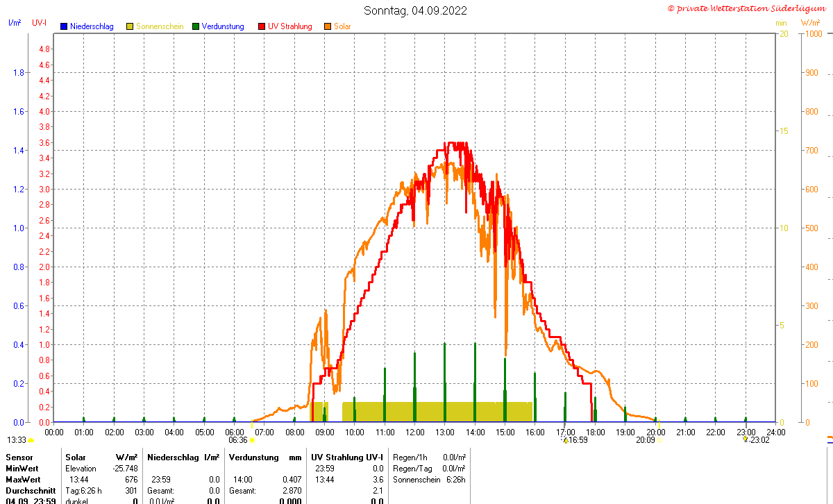Click the marker icon at 23:02
Screen dimensions: 833x504
pos(745,439)
